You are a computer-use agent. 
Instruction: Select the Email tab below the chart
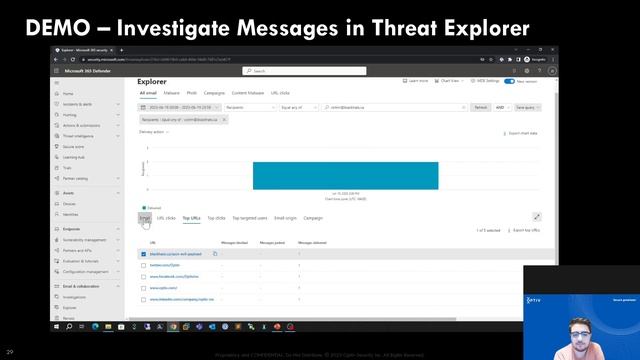pos(144,218)
